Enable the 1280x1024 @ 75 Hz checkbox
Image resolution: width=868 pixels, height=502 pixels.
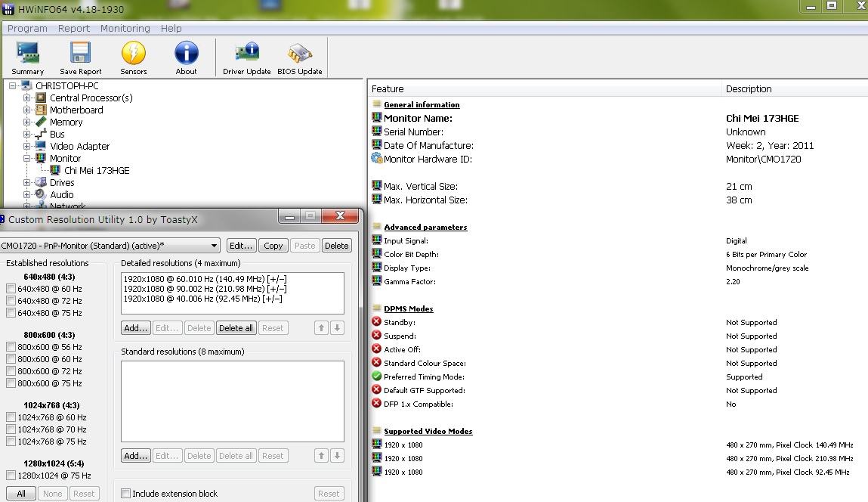(x=11, y=476)
